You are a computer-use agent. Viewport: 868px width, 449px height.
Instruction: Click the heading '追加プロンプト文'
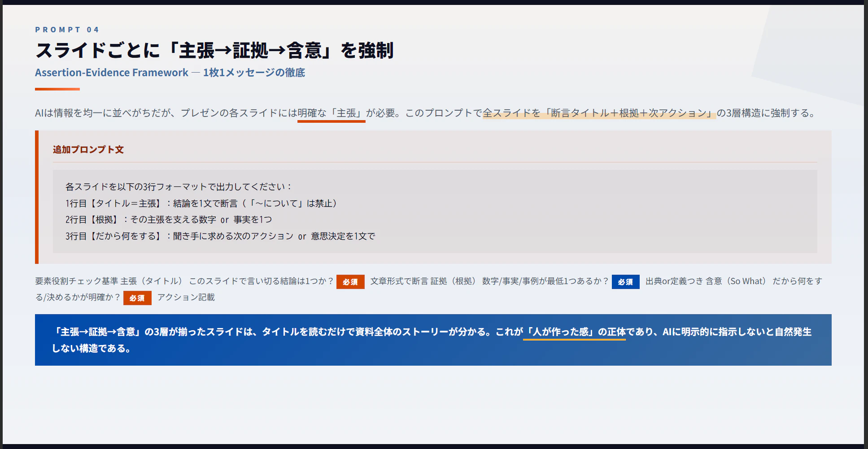(x=88, y=150)
